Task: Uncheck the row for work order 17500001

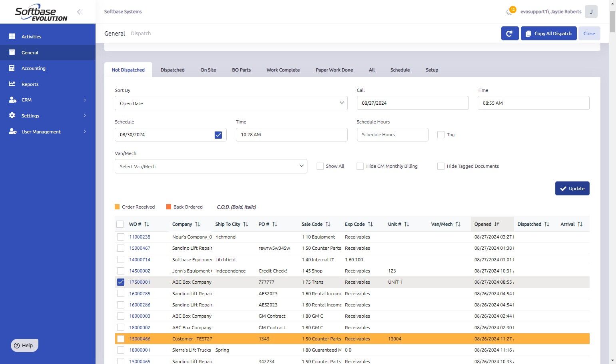Action: tap(121, 282)
